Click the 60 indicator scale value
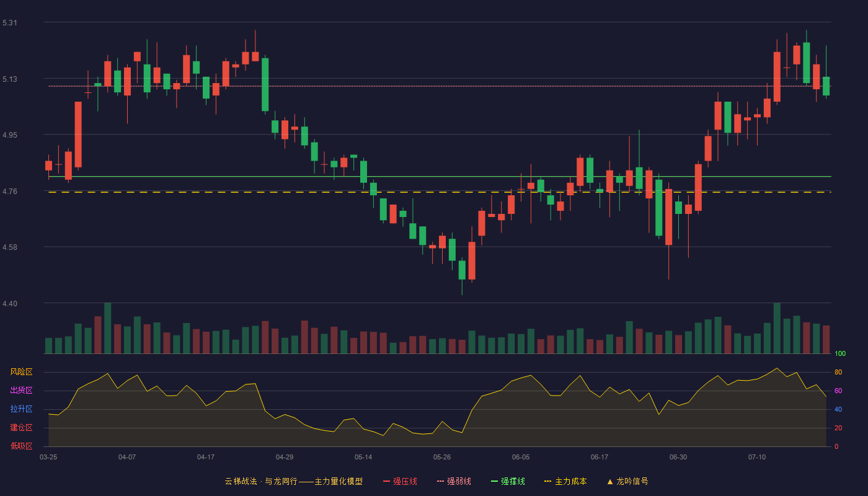The width and height of the screenshot is (868, 496). click(x=838, y=391)
